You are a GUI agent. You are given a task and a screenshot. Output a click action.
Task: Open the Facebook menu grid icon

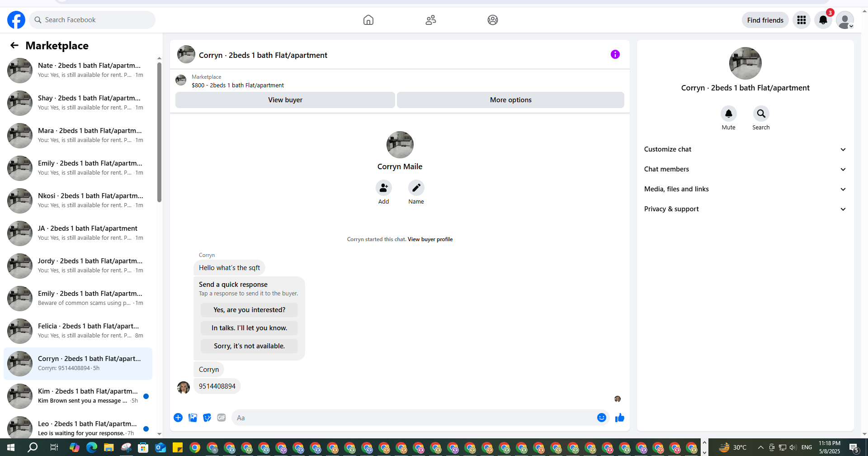pos(802,20)
